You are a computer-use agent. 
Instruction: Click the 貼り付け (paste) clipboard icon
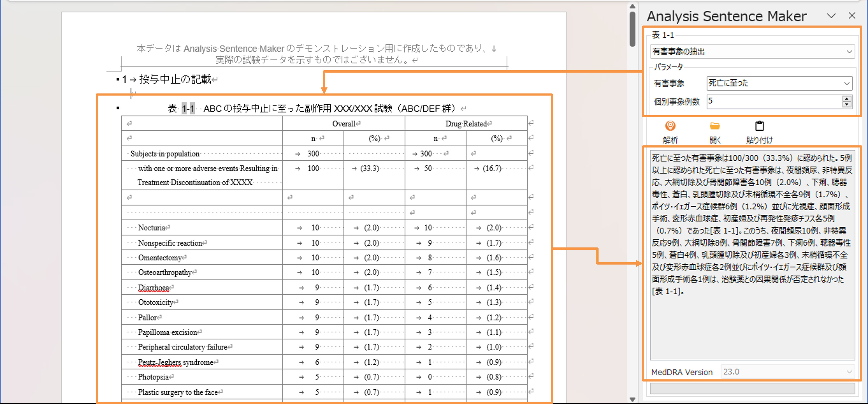click(x=759, y=126)
